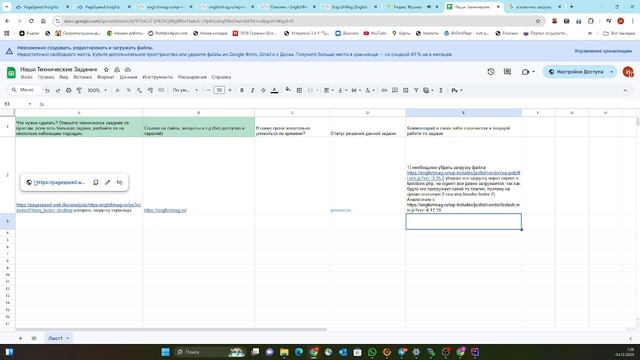Open version history clock icon
Viewport: 640px width, 360px height.
[491, 72]
